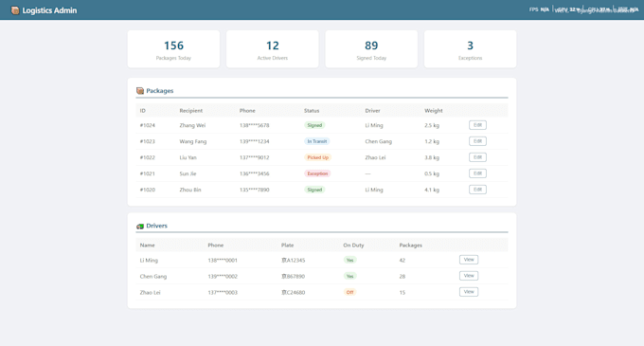Click Chen Gang in the Drivers table

coord(153,276)
